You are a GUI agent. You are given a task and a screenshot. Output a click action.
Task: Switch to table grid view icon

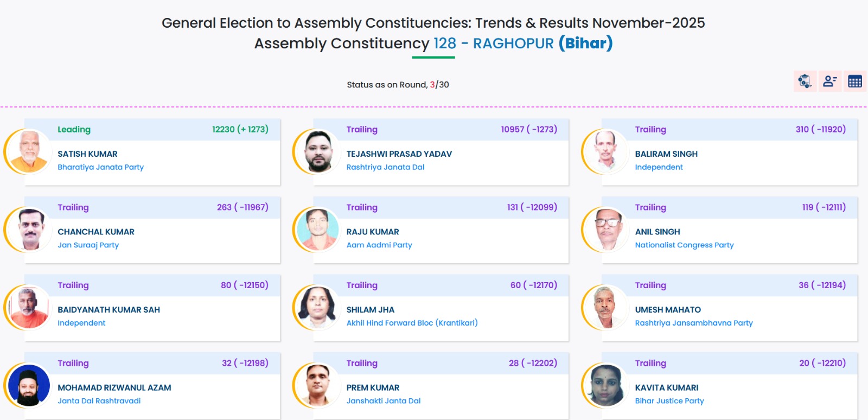[x=855, y=81]
